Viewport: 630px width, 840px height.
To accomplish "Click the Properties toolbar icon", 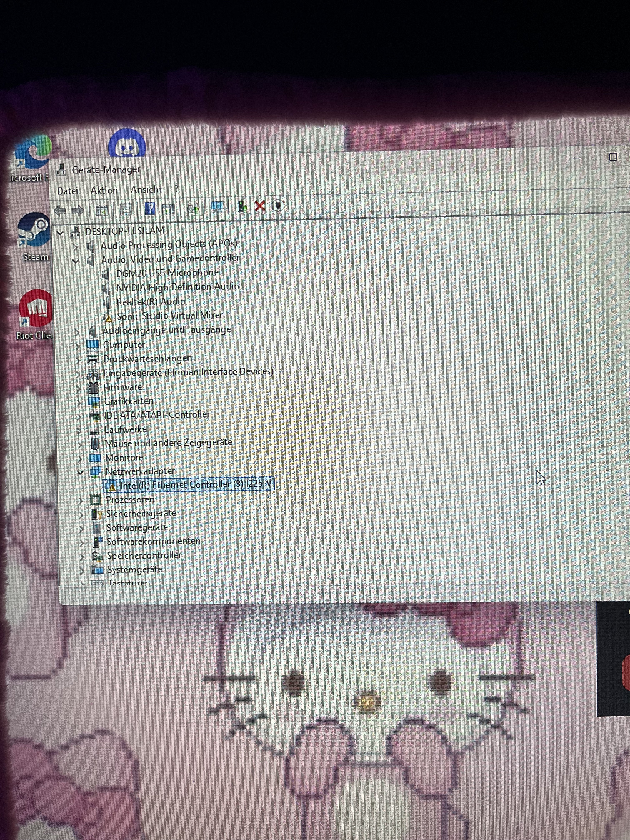I will coord(126,209).
